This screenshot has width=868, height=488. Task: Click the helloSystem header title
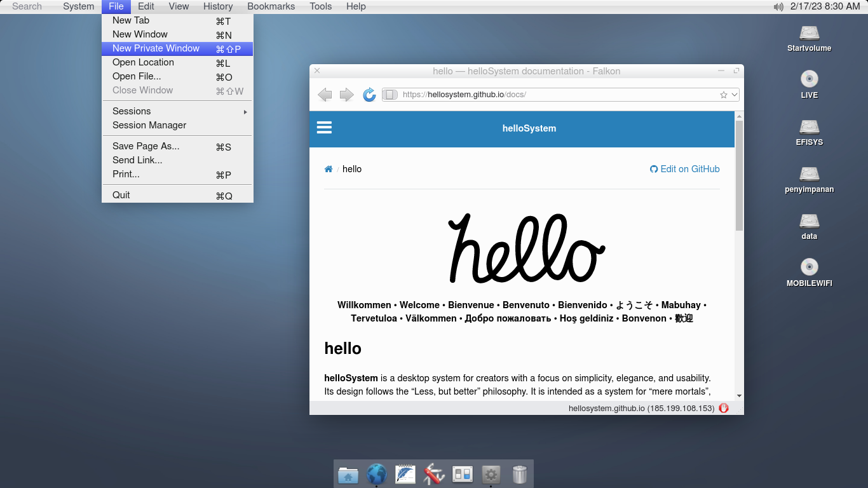coord(529,128)
